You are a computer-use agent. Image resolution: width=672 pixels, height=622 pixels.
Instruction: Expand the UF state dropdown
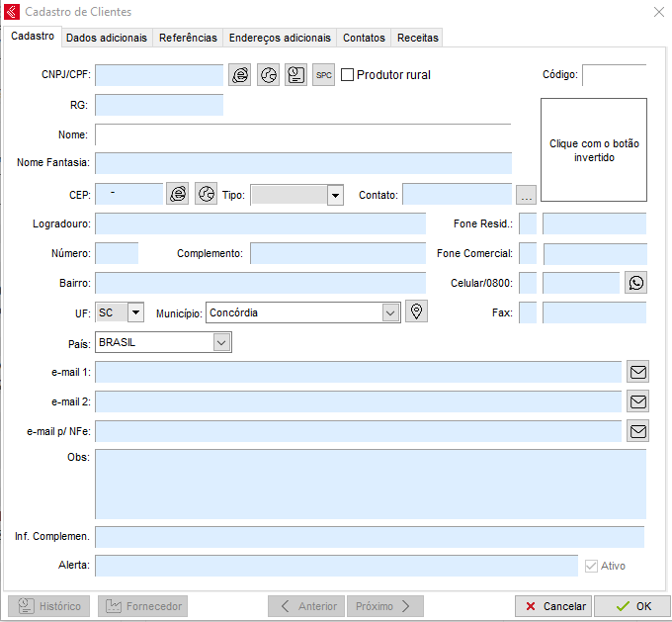pyautogui.click(x=135, y=313)
